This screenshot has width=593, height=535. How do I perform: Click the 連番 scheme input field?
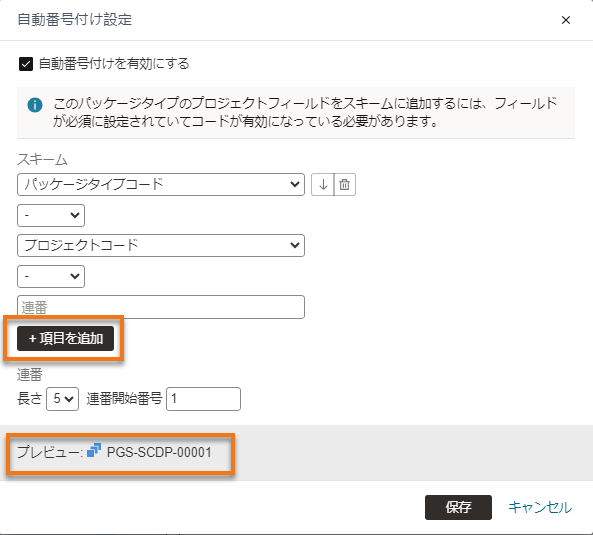coord(161,307)
